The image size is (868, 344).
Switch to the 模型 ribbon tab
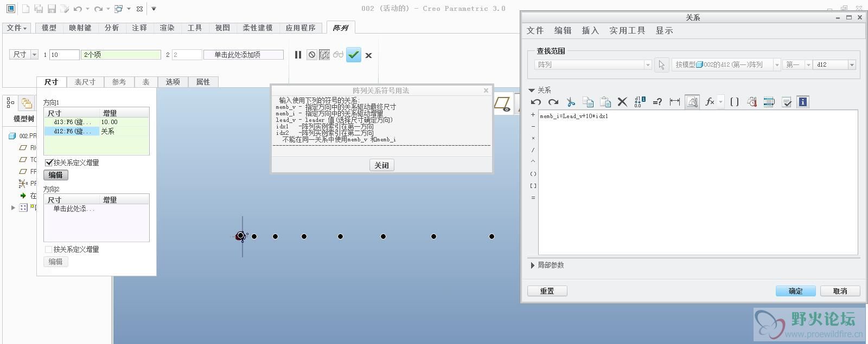[49, 28]
